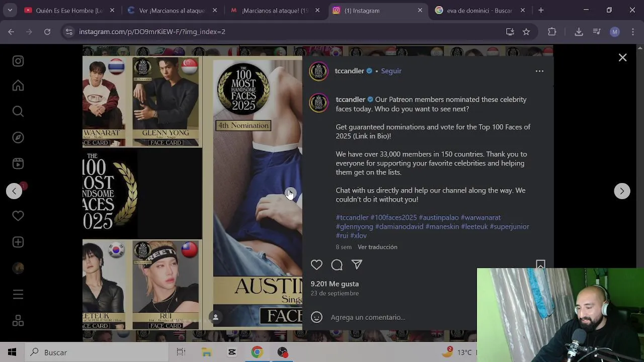Open Chrome icon on taskbar
Viewport: 644px width, 362px height.
coord(257,352)
